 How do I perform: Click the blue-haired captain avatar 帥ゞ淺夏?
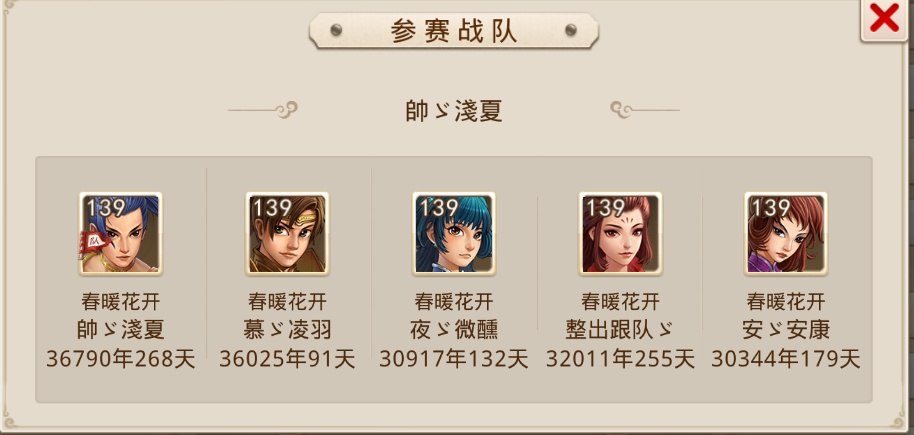[121, 233]
